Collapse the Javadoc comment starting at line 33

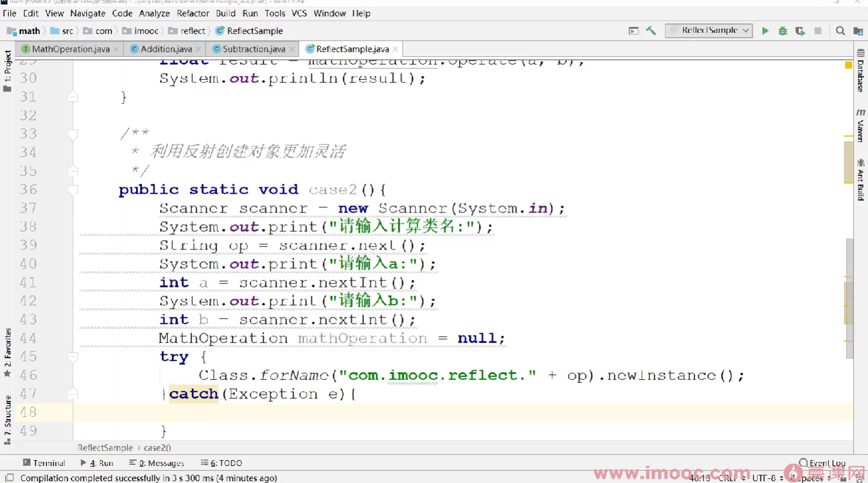(x=73, y=134)
